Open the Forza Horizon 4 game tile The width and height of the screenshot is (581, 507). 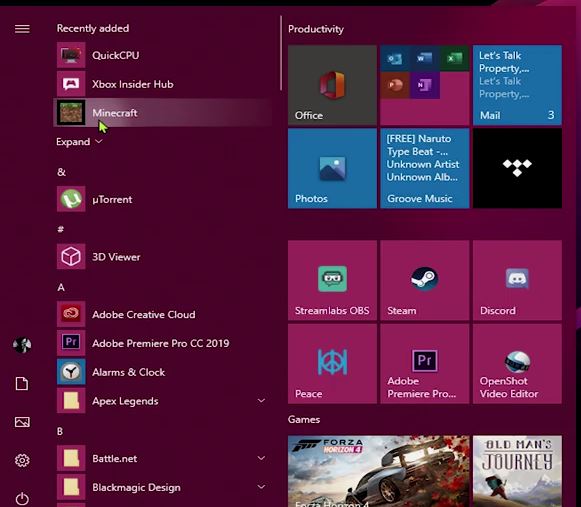[x=379, y=471]
